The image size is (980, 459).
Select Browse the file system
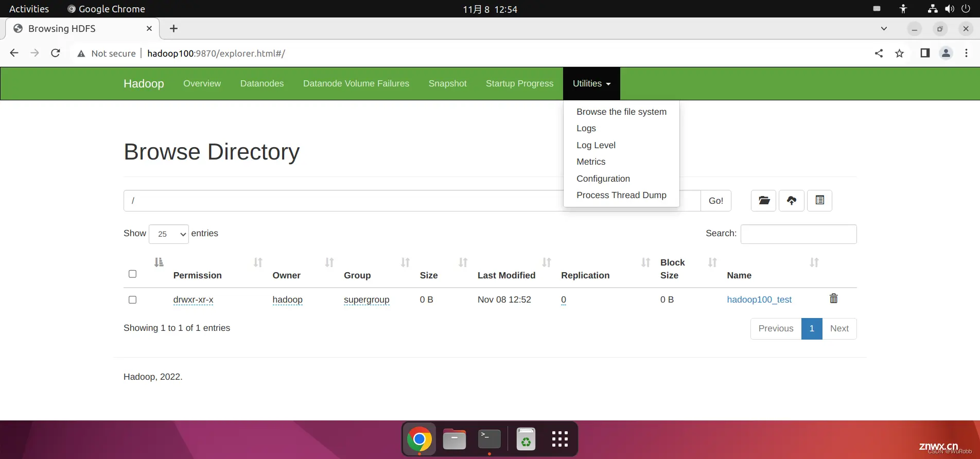pos(621,112)
